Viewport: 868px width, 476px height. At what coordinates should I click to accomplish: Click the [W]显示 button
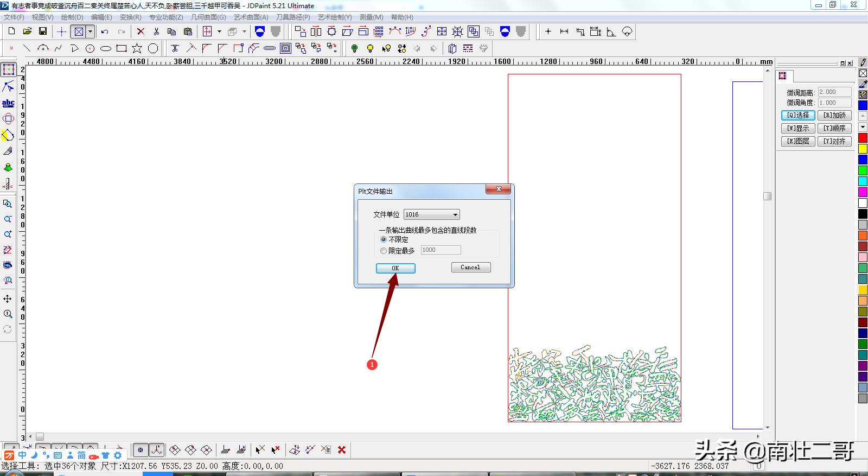[x=798, y=128]
